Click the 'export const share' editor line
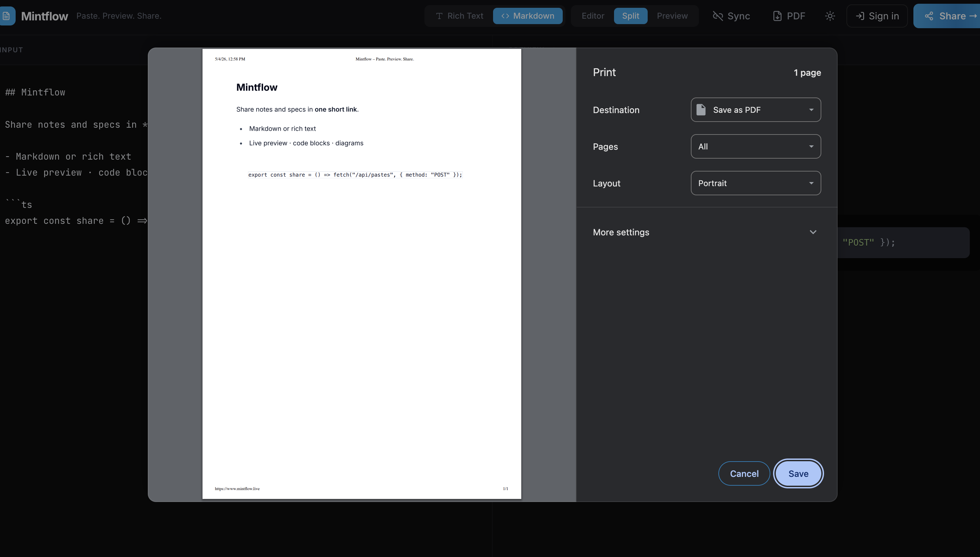The image size is (980, 557). 76,221
